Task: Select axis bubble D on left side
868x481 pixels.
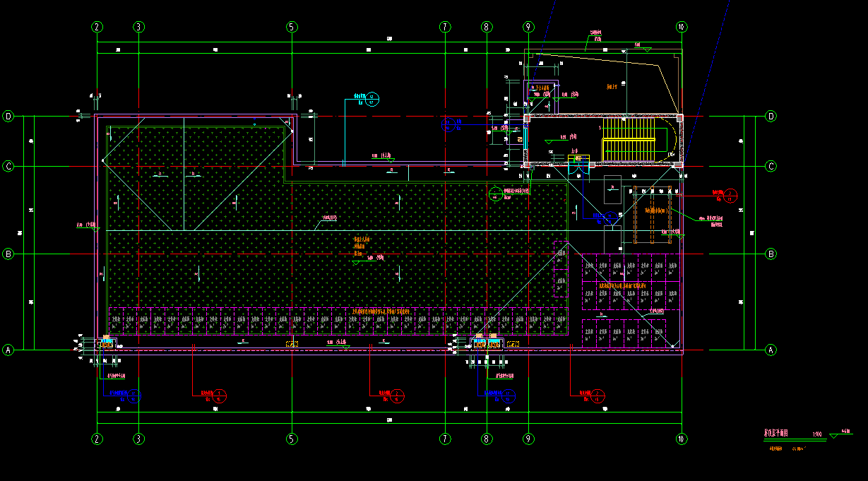Action: click(9, 116)
